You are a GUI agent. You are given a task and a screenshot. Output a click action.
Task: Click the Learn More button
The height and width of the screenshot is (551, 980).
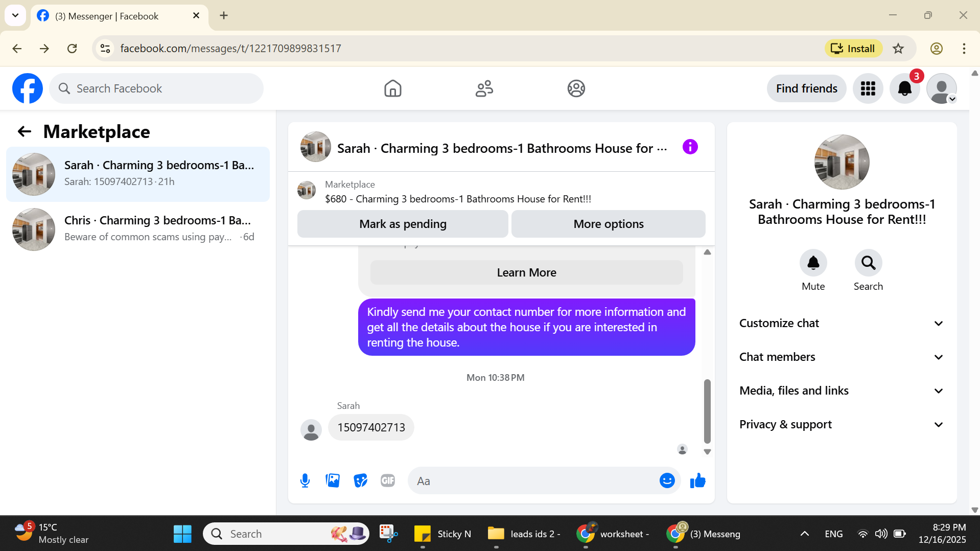click(526, 272)
